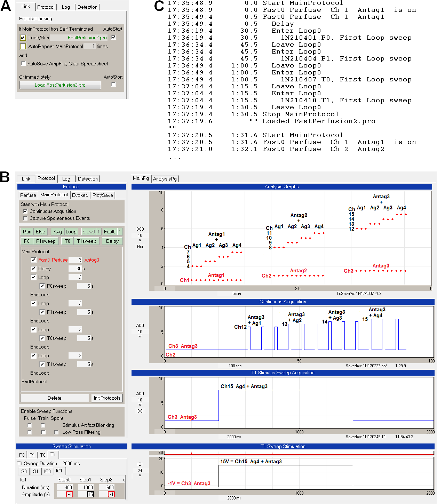The width and height of the screenshot is (437, 504).
Task: Select the IC0 stimulation channel tab
Action: 47,471
